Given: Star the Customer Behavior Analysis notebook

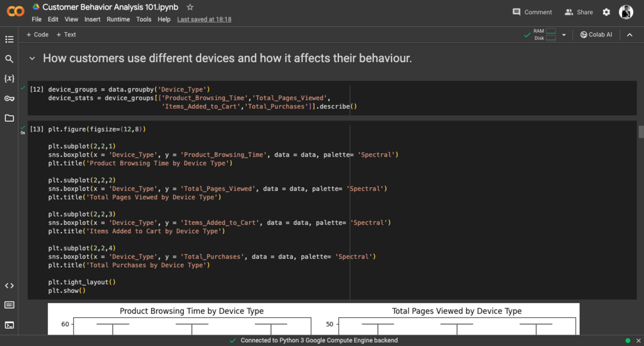Looking at the screenshot, I should coord(190,7).
